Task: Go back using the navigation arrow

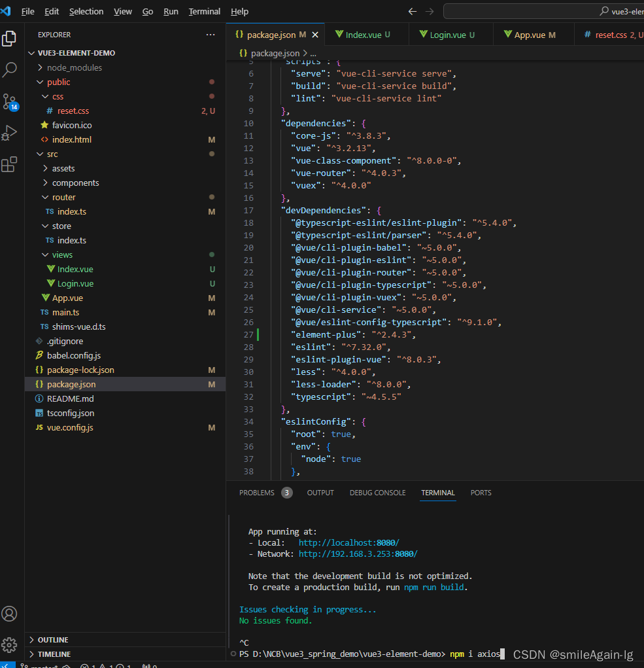Action: 412,12
